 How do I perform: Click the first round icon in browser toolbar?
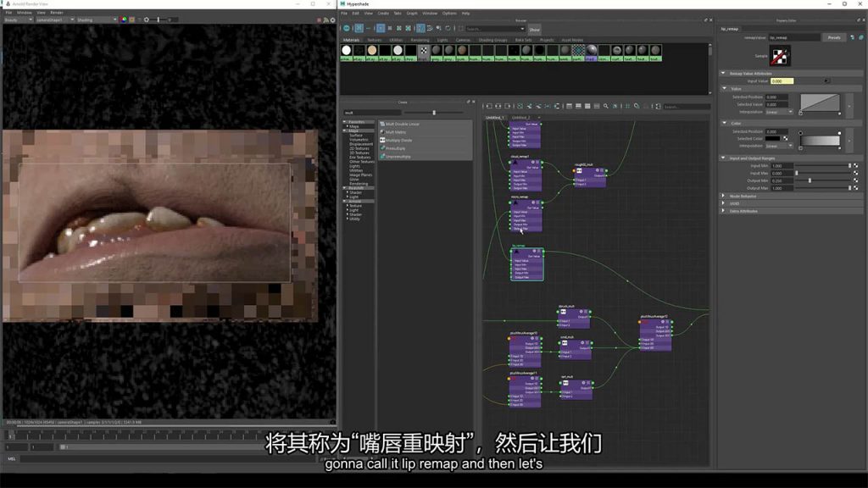347,28
